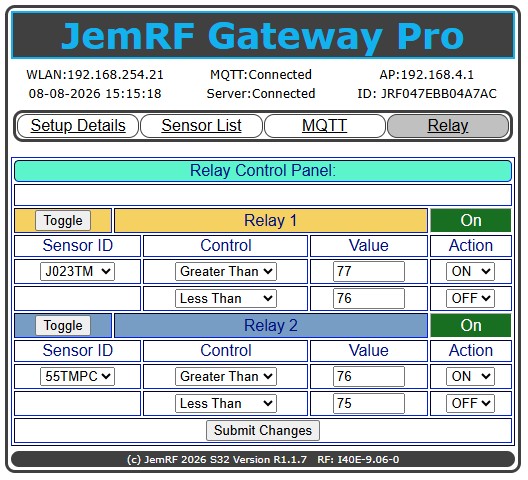The image size is (528, 480).
Task: Click the WLAN:192.168.254.21 address text
Action: click(x=95, y=74)
